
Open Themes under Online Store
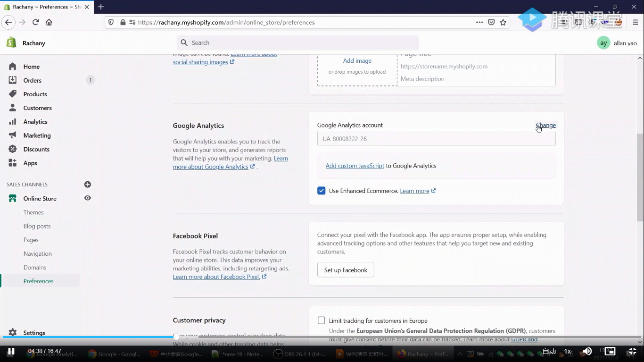(x=33, y=212)
